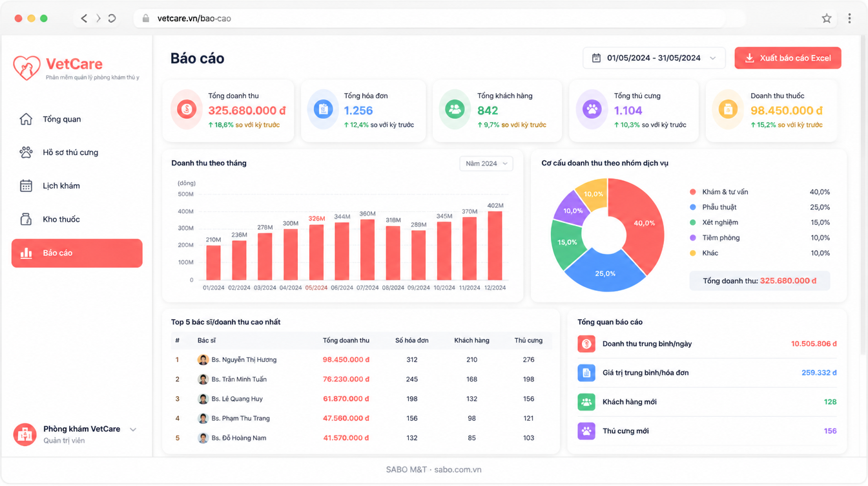Viewport: 868px width, 486px height.
Task: Click the VetCare heart logo icon
Action: pyautogui.click(x=26, y=67)
